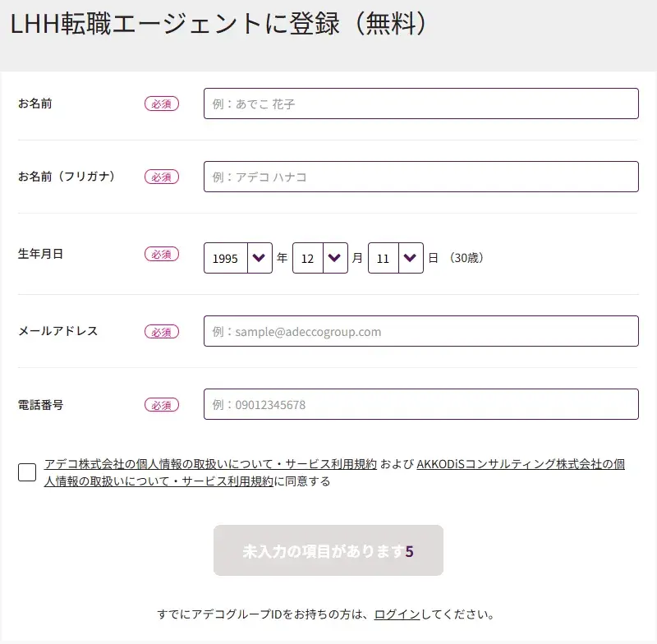Click the ログイン link for existing Adecco Group ID
Screen dimensions: 657x644
click(397, 613)
